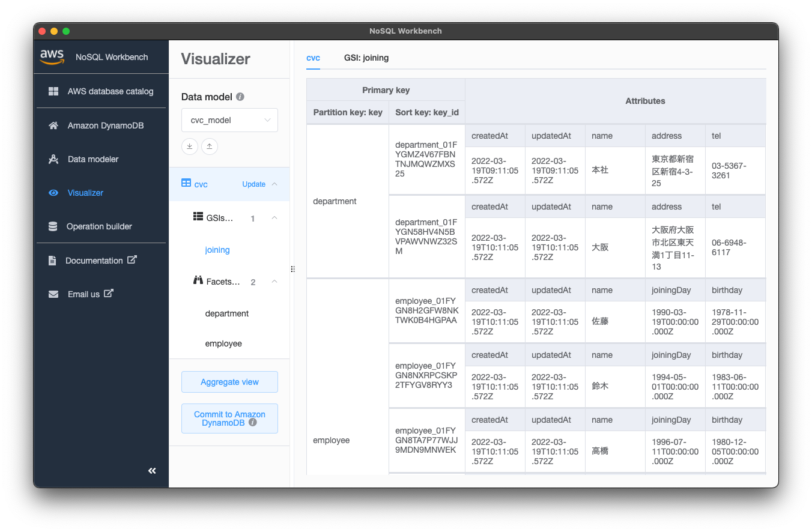Click sort key employee_01FYGN8NXRPCSKP2TFYGV8RYY3

point(427,375)
